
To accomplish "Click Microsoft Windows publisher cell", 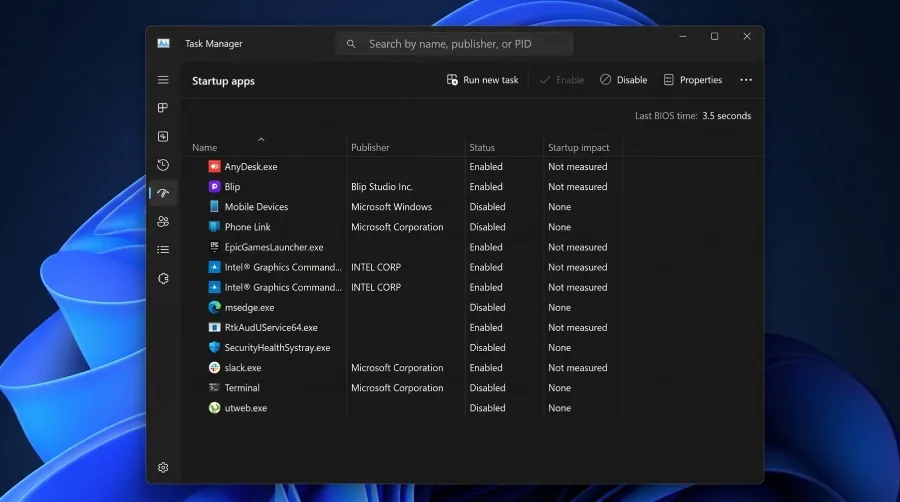I will (x=391, y=207).
